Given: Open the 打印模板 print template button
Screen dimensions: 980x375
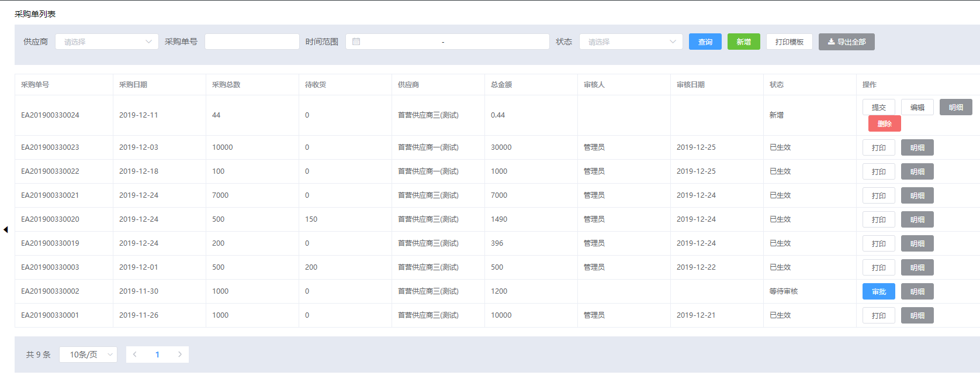Looking at the screenshot, I should [x=789, y=42].
